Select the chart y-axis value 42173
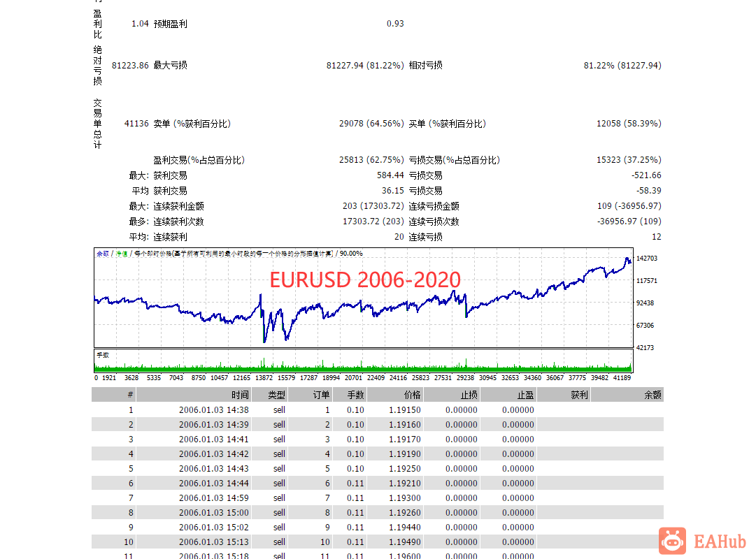756x559 pixels. point(645,347)
